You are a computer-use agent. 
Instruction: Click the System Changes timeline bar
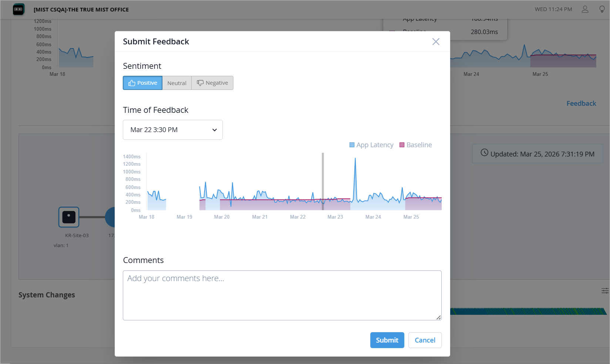(x=528, y=311)
